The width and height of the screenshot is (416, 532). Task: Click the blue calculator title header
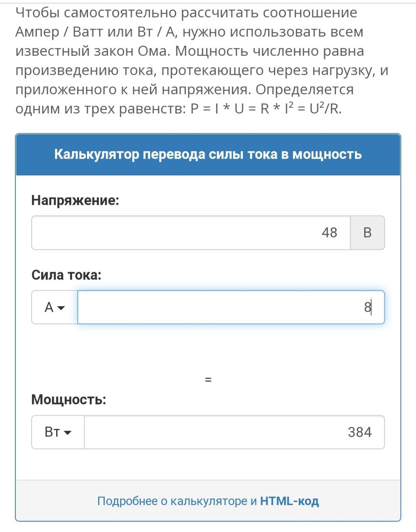click(208, 155)
